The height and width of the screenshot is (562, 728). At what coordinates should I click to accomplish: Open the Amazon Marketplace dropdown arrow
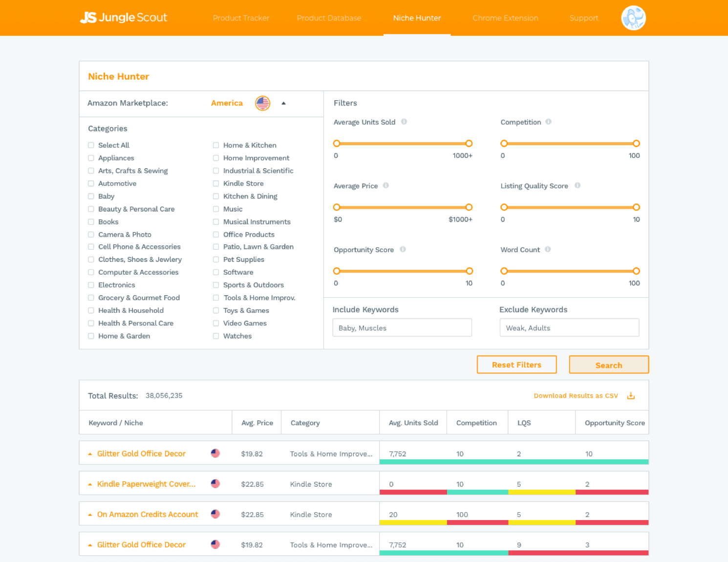[x=283, y=103]
